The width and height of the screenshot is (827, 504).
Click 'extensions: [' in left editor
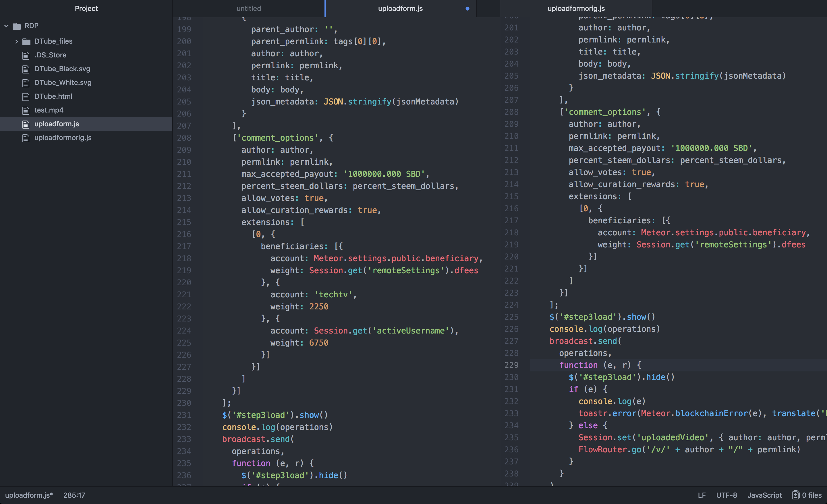tap(273, 222)
